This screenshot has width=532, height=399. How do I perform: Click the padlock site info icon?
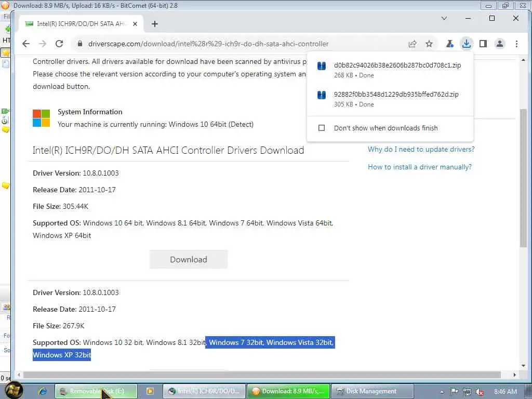point(80,44)
